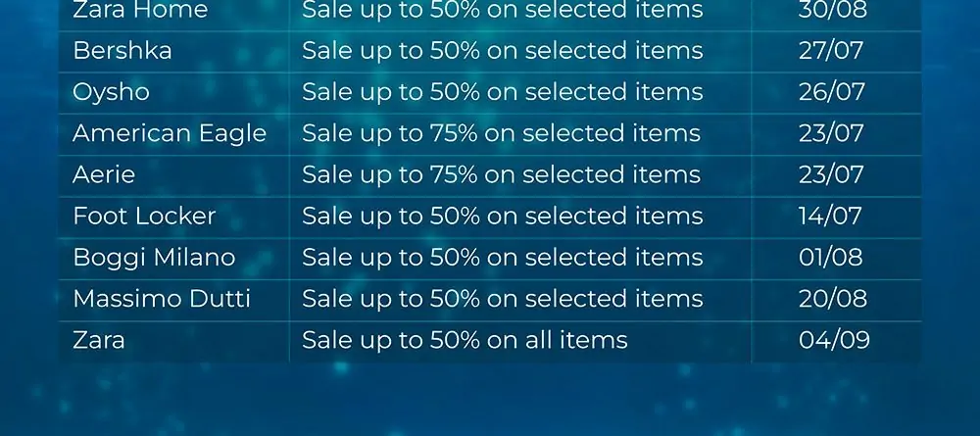This screenshot has height=436, width=980.
Task: Click American Eagle's 75% sale description
Action: 501,133
